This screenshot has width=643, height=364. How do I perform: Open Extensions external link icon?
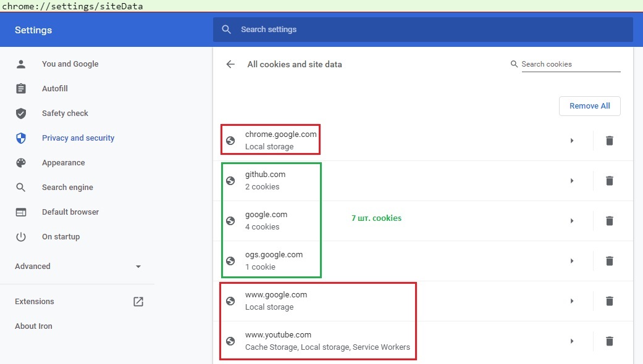138,302
